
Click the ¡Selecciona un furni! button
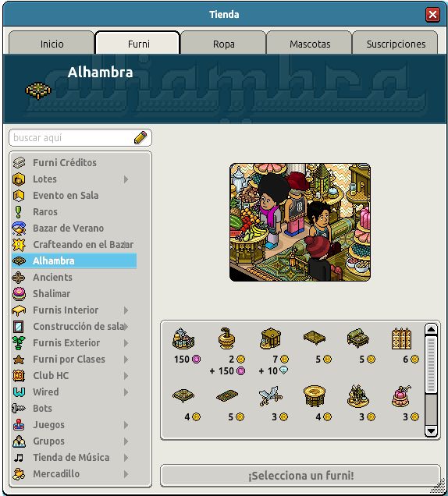300,476
